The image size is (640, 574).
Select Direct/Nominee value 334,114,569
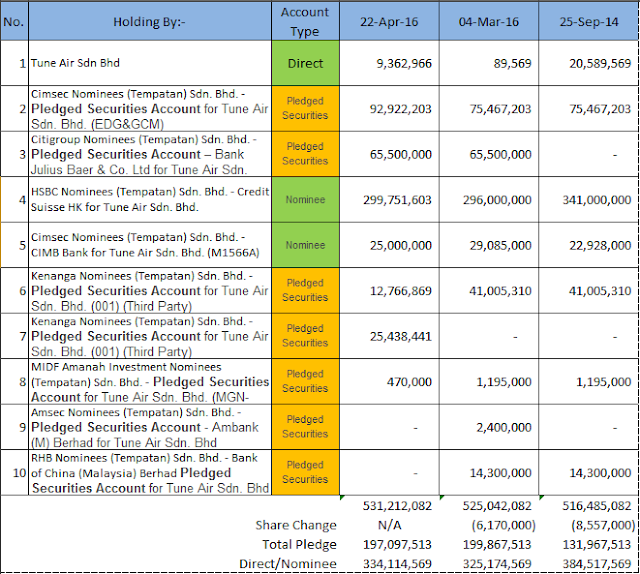click(x=397, y=564)
